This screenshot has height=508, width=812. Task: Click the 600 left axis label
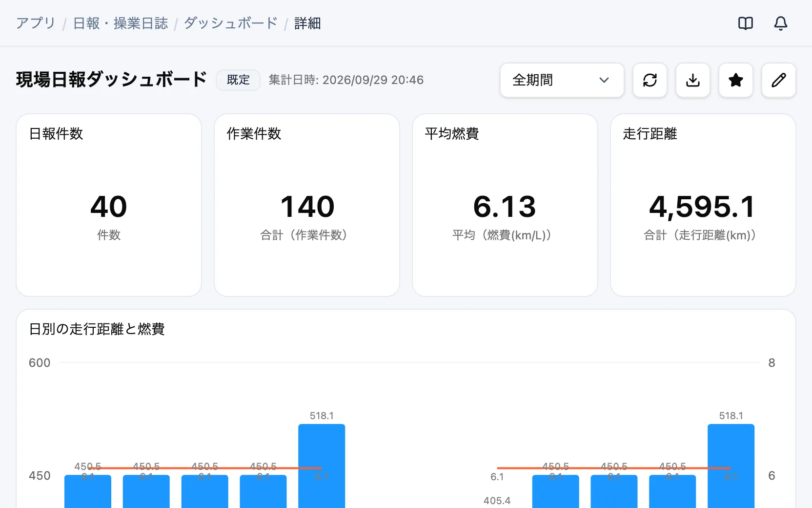40,363
